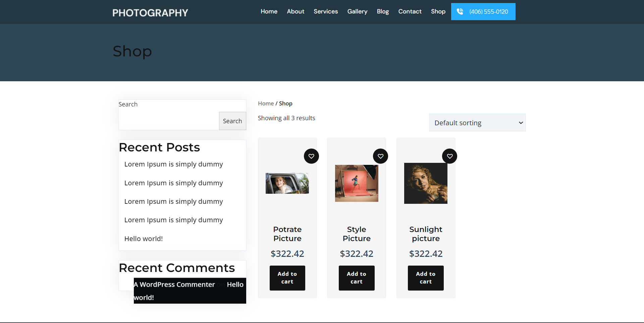Click the PHOTOGRAPHY site logo

point(150,13)
